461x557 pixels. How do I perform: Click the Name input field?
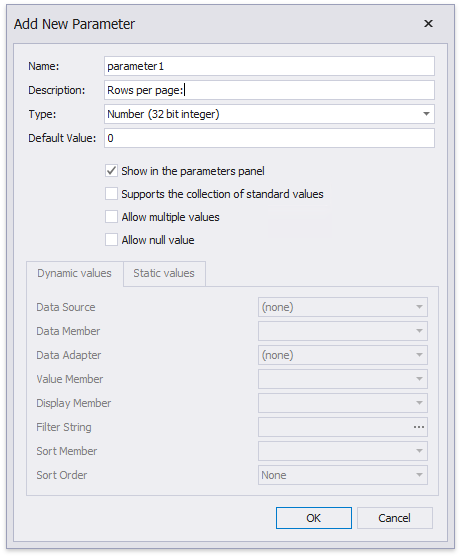tap(269, 66)
